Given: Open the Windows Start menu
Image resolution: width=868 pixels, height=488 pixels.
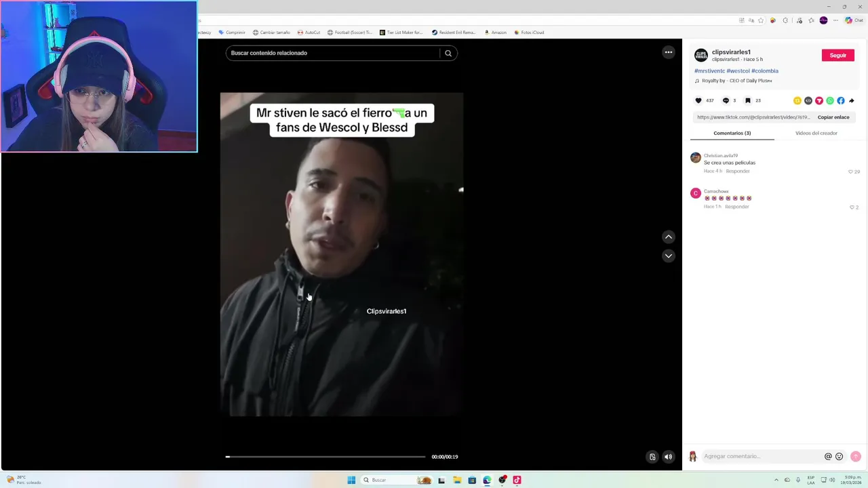Looking at the screenshot, I should click(x=351, y=480).
